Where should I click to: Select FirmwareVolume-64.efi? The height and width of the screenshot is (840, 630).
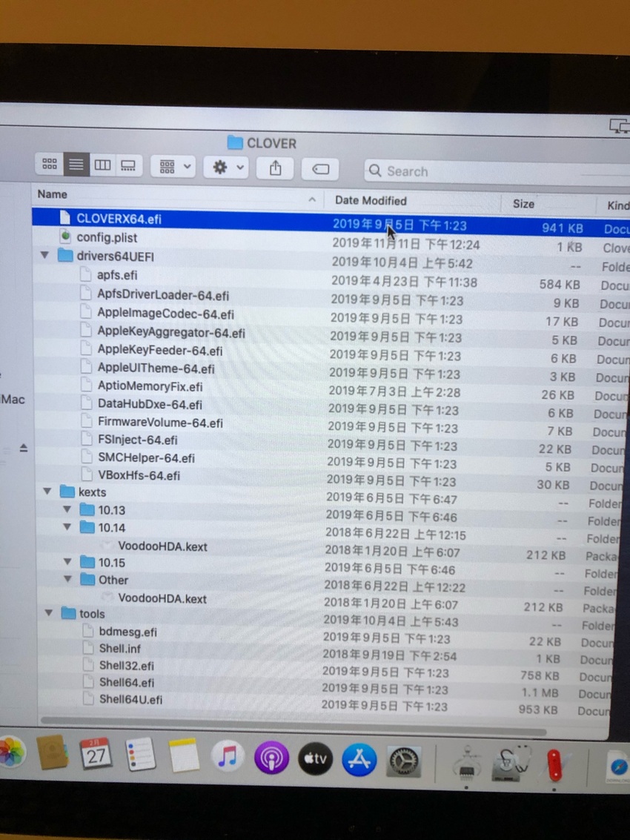[x=159, y=423]
